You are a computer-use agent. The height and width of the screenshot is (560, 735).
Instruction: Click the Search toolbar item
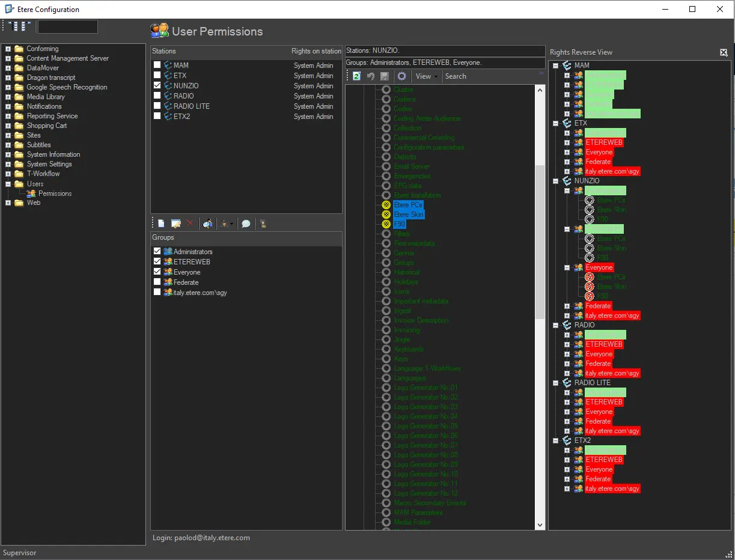456,76
